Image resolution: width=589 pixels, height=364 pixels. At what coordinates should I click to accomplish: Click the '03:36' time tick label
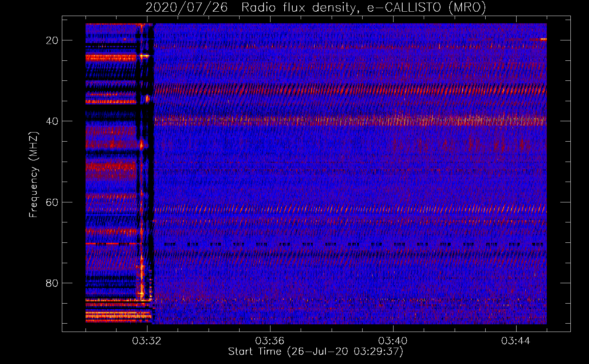[270, 341]
